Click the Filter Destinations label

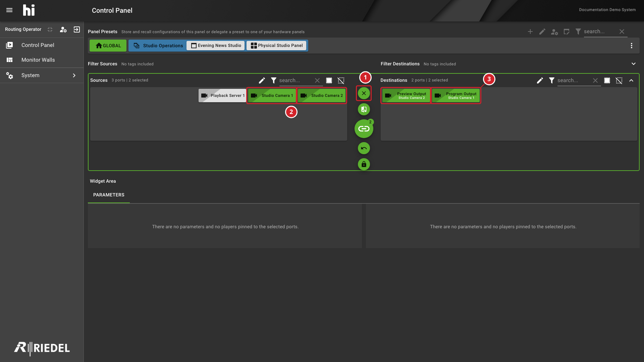[x=400, y=64]
